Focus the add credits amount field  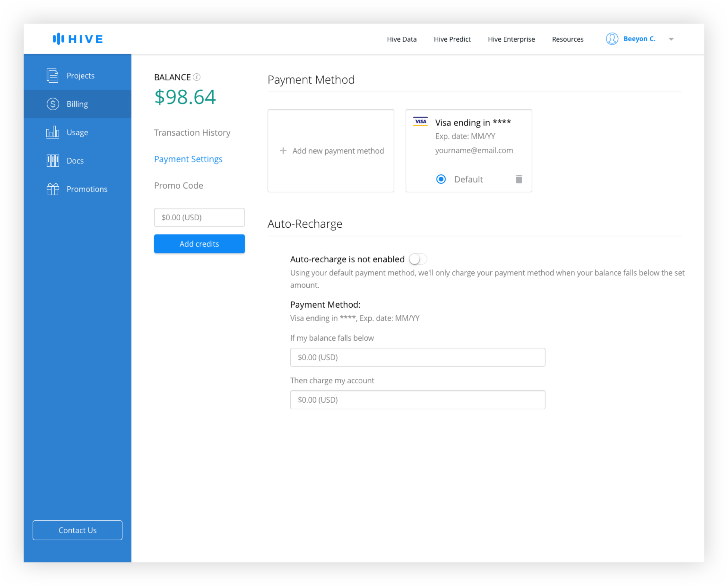[x=199, y=217]
